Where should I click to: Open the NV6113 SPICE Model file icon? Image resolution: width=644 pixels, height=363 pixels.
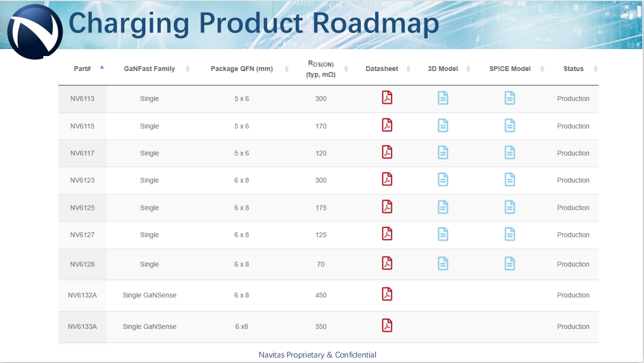[x=510, y=98]
